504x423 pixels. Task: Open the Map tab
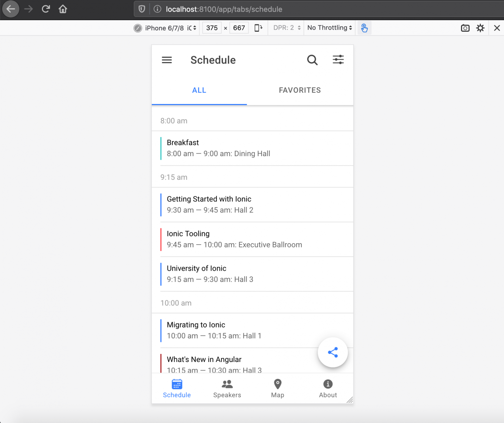click(278, 388)
